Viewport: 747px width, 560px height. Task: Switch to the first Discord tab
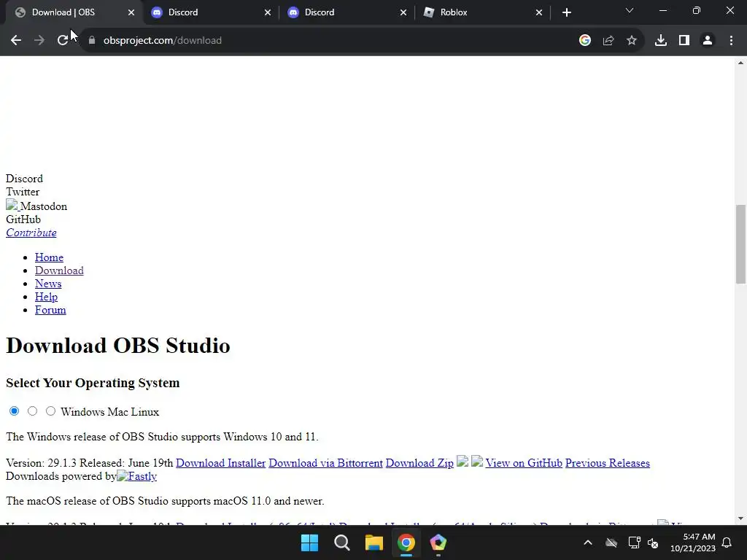point(210,12)
